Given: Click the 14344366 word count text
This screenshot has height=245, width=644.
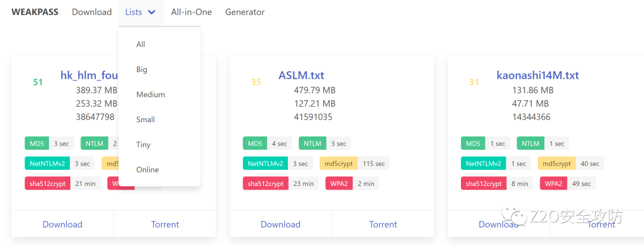Looking at the screenshot, I should click(531, 117).
